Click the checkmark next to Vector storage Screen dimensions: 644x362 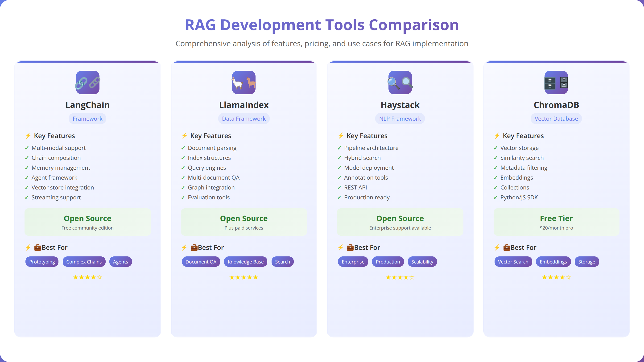[495, 148]
